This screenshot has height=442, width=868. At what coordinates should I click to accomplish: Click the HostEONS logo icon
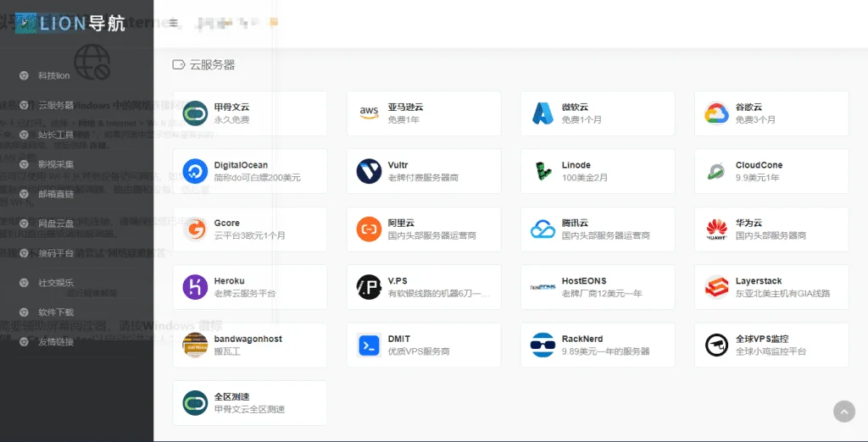542,287
